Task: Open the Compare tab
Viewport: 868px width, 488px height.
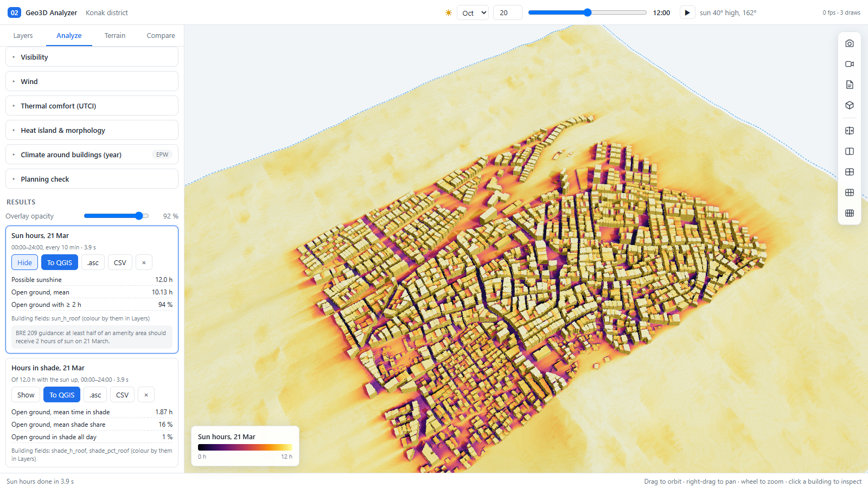Action: tap(161, 36)
